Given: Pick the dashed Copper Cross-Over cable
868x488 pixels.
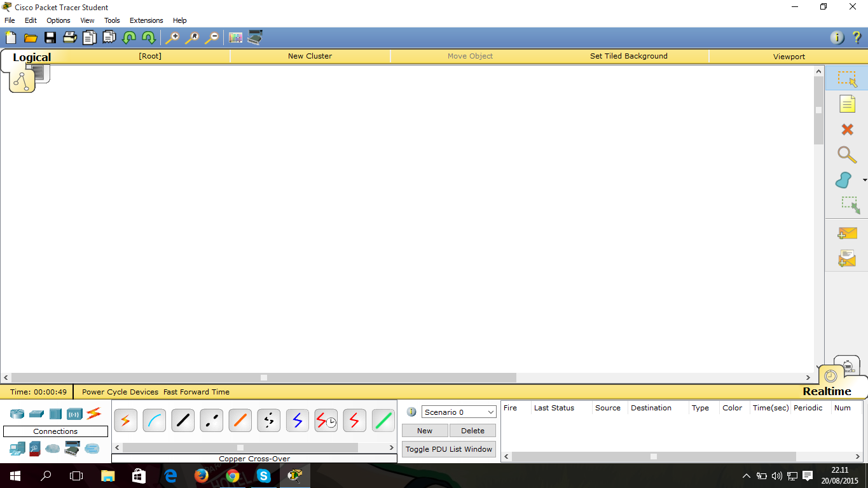Looking at the screenshot, I should pos(211,421).
